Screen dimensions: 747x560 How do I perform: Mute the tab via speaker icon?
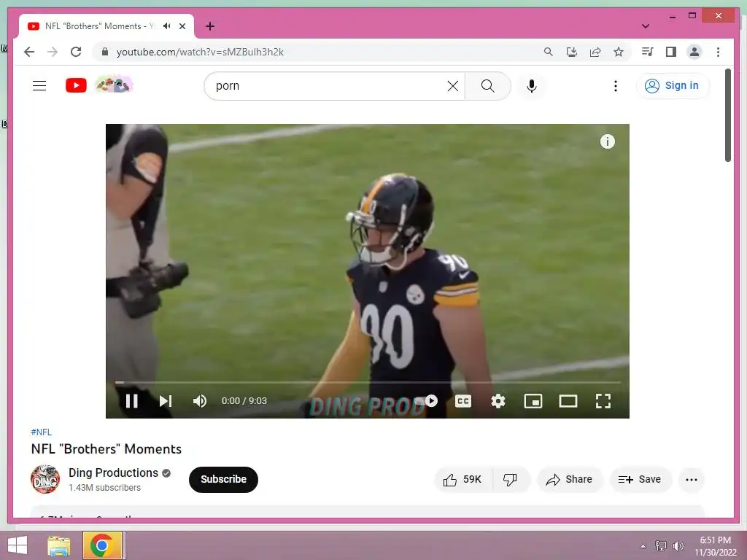167,26
